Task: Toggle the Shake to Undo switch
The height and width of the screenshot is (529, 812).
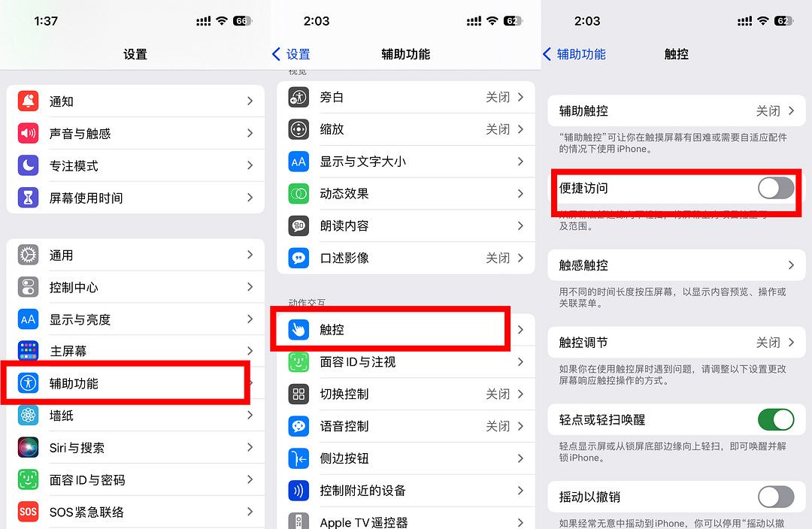Action: click(776, 497)
